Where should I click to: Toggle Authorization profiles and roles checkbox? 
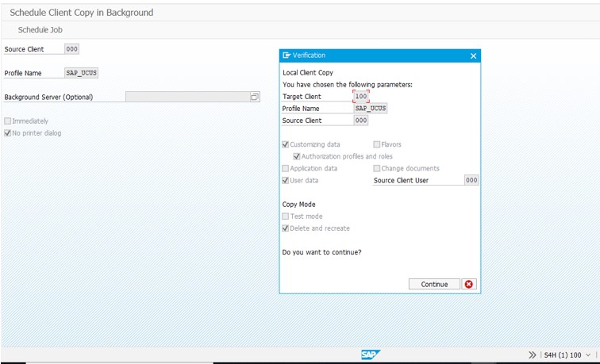pyautogui.click(x=297, y=156)
